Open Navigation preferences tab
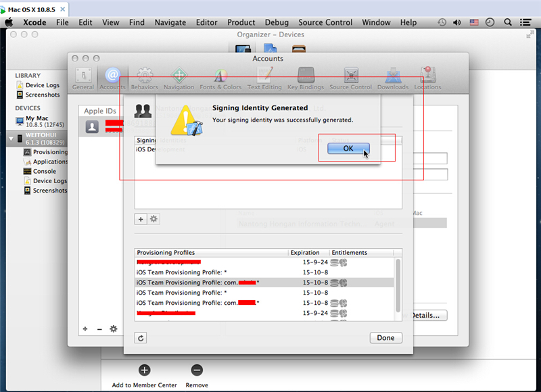This screenshot has height=392, width=541. point(179,79)
